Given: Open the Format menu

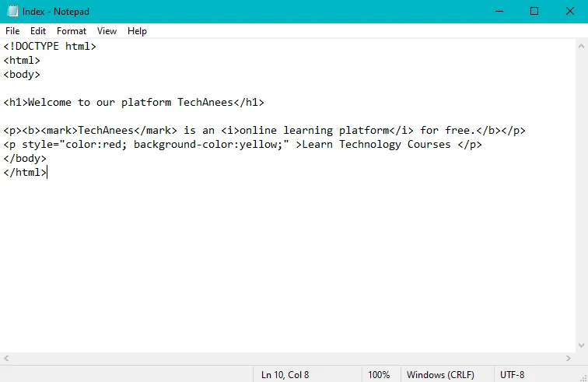Looking at the screenshot, I should [72, 31].
